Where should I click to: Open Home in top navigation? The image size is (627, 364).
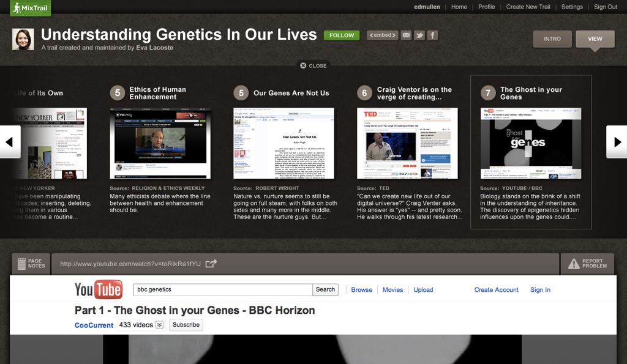pos(459,7)
